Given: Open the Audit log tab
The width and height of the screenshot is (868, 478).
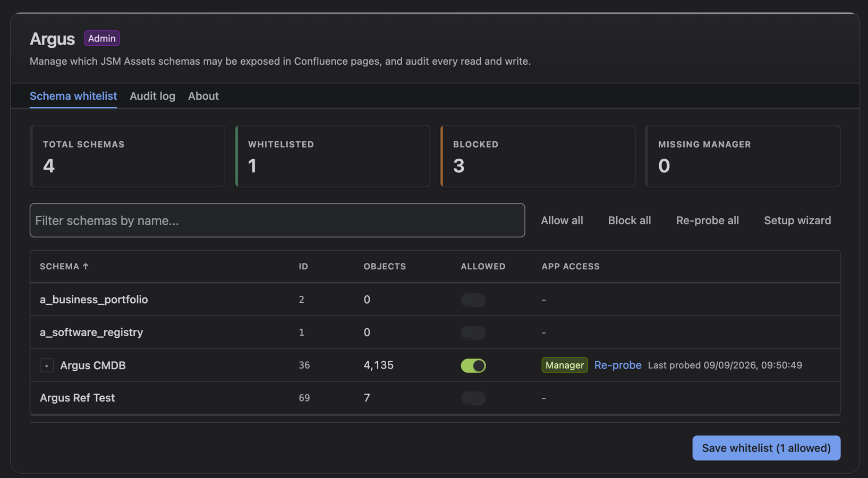Looking at the screenshot, I should pos(152,96).
